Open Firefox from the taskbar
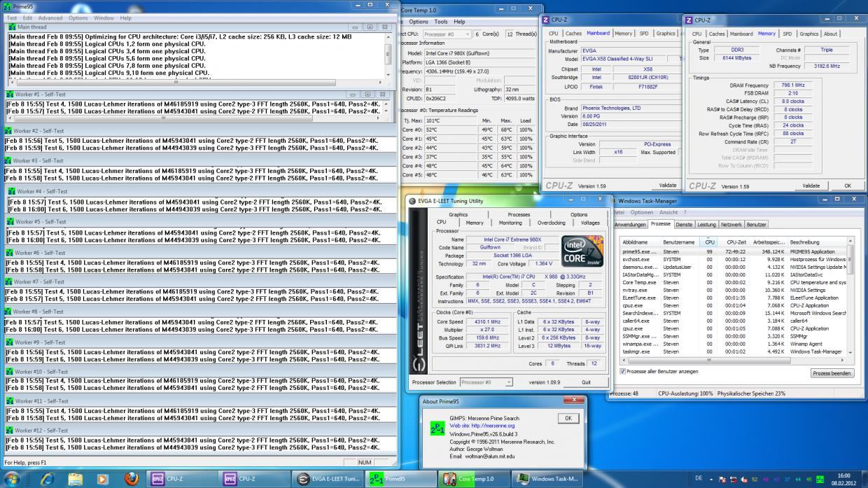 [132, 479]
